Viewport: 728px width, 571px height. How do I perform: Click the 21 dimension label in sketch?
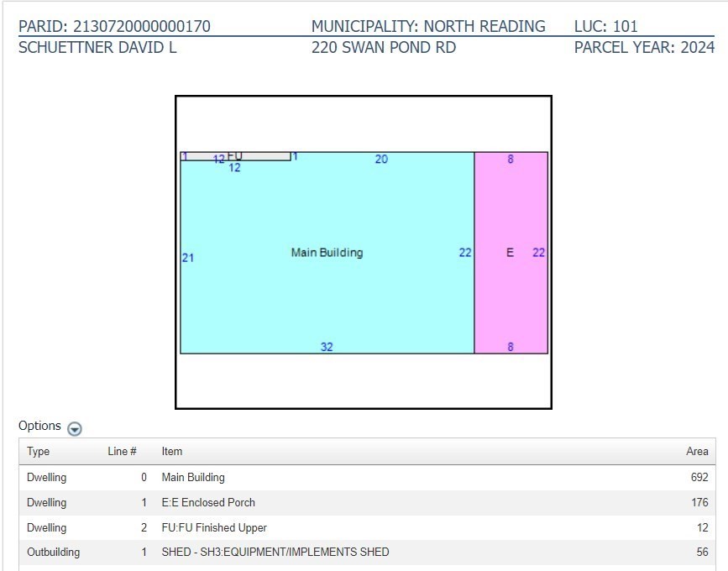coord(188,258)
